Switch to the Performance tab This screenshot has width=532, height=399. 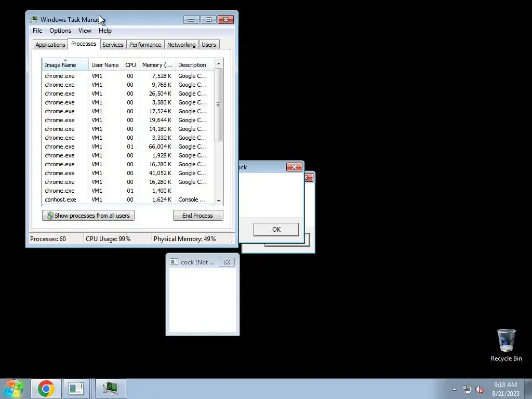(x=145, y=45)
